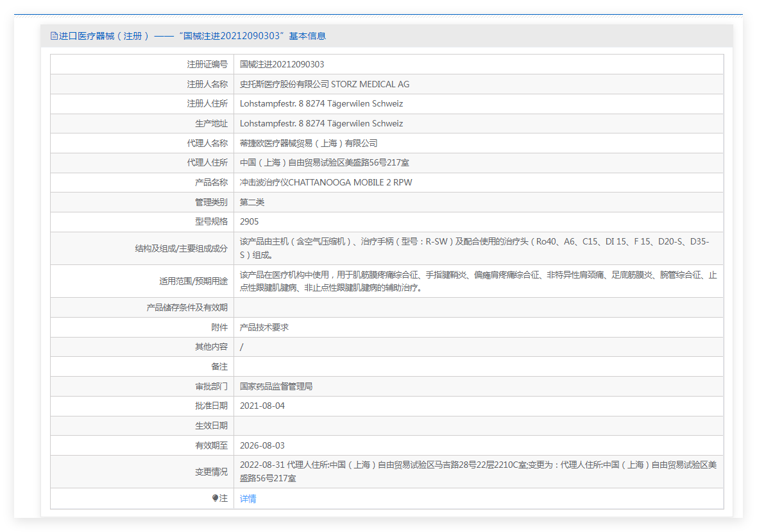Click the 型号规格 row label
This screenshot has height=532, width=757.
click(211, 221)
